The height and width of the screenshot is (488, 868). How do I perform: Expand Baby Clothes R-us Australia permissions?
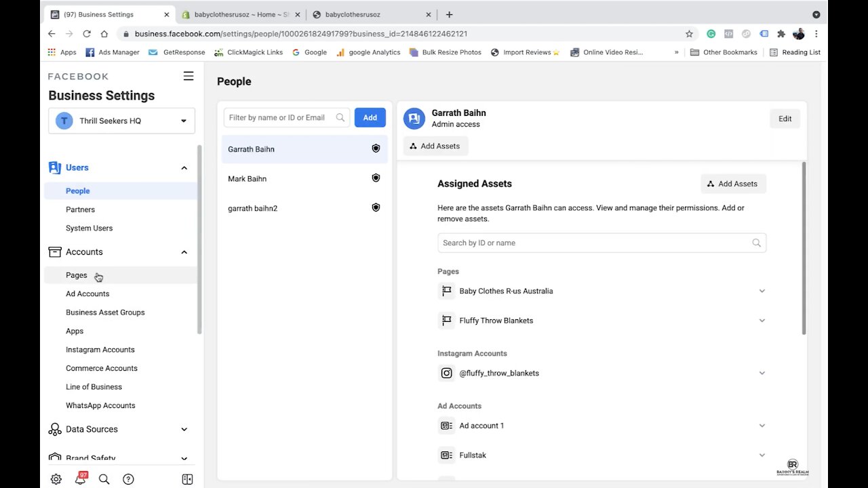tap(762, 291)
